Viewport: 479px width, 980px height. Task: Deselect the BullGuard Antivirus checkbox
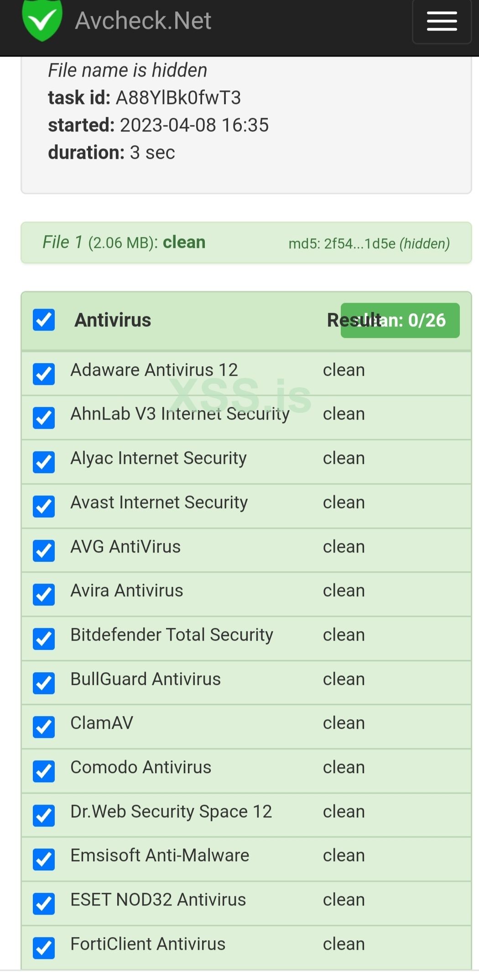[44, 683]
